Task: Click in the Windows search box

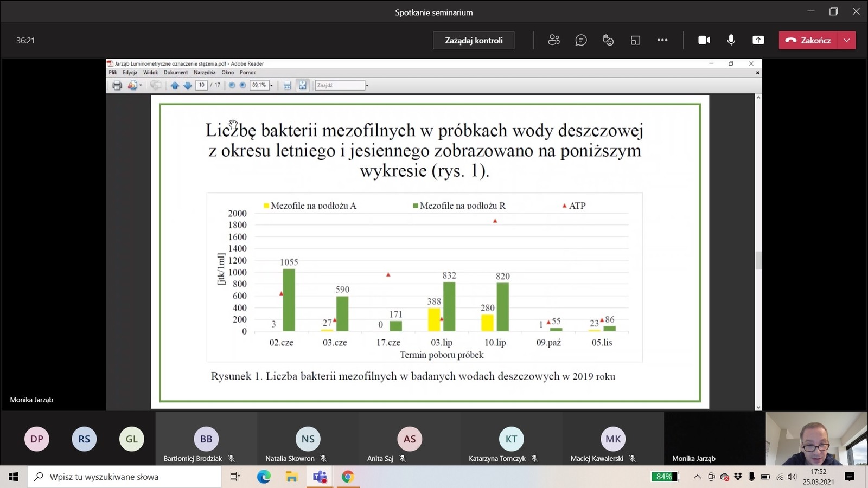Action: point(125,477)
